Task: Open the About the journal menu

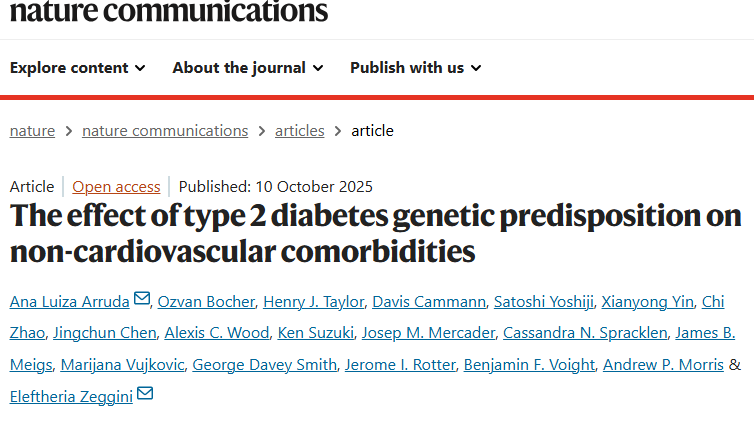Action: 248,68
